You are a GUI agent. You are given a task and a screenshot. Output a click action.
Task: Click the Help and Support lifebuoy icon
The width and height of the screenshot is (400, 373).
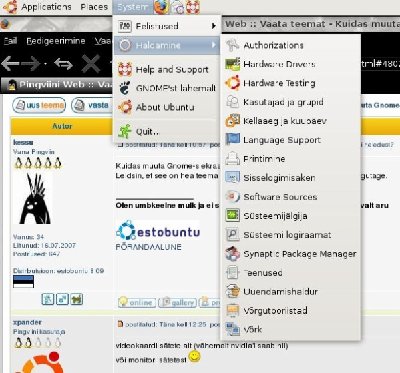(125, 69)
